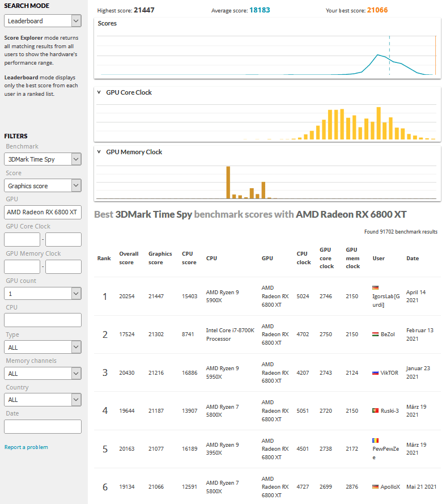Open user Ruski-3 profile
The width and height of the screenshot is (446, 504).
[389, 411]
